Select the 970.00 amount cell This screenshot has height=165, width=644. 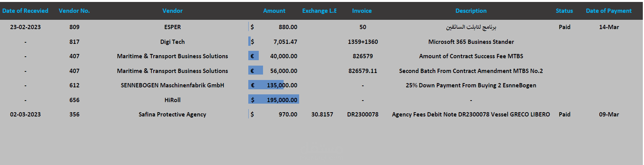(274, 115)
